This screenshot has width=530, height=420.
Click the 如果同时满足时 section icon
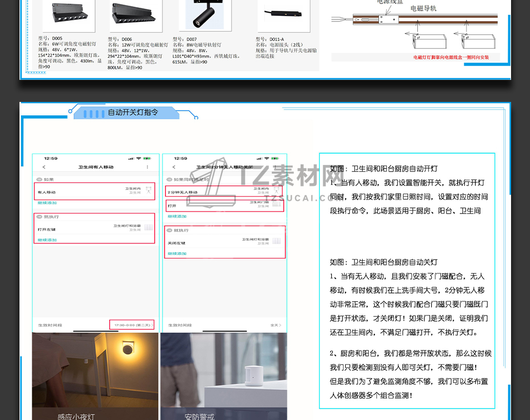click(169, 180)
